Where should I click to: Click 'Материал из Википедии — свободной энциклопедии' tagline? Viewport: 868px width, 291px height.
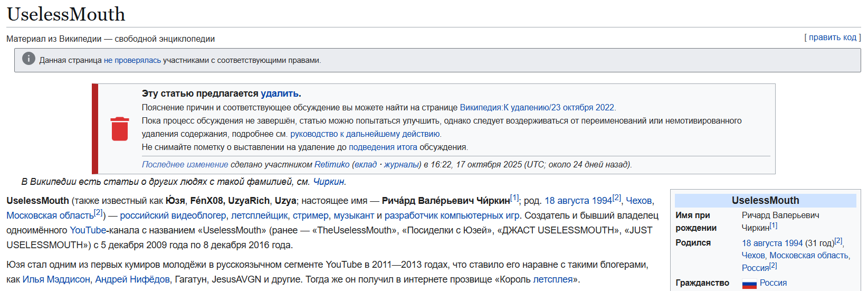(110, 39)
